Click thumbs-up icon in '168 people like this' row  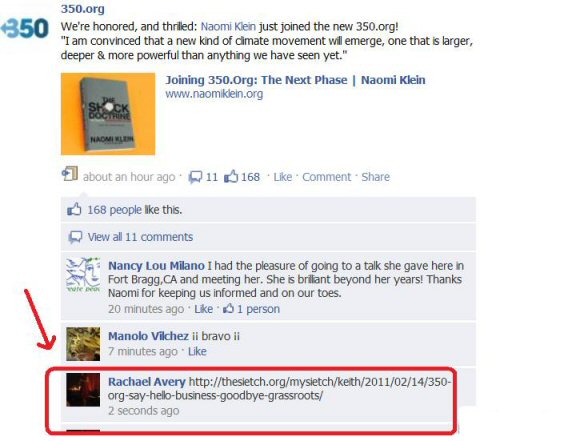tap(74, 210)
